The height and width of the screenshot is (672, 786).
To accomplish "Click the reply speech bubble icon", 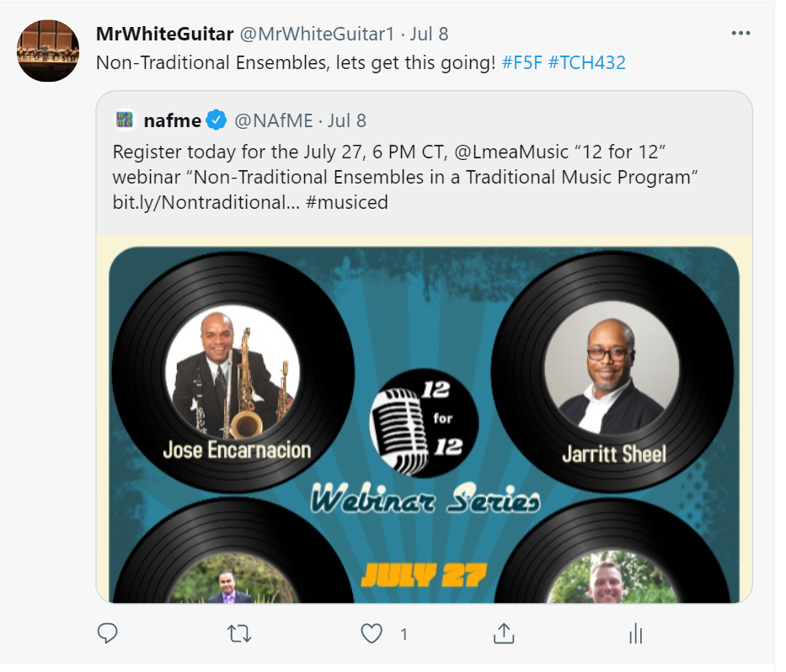I will (107, 634).
